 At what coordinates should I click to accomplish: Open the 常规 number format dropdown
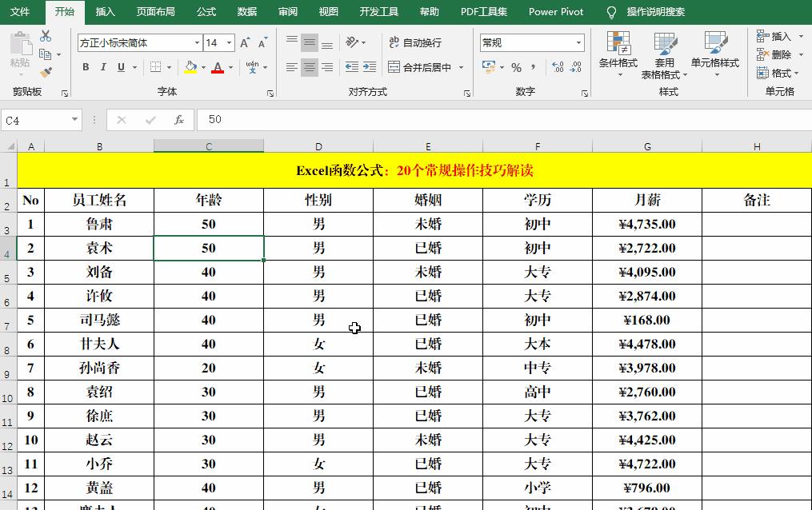point(580,42)
